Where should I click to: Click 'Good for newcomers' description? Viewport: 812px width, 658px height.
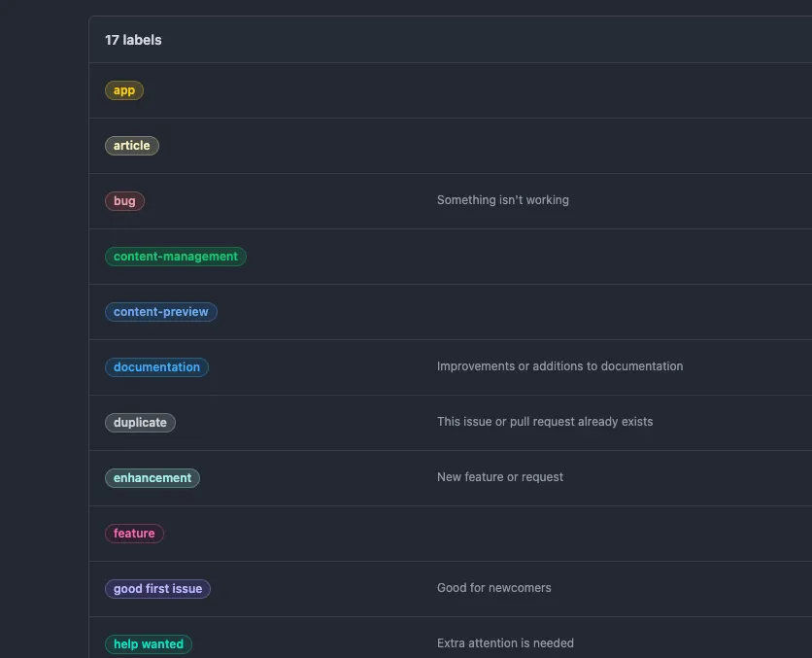point(494,588)
